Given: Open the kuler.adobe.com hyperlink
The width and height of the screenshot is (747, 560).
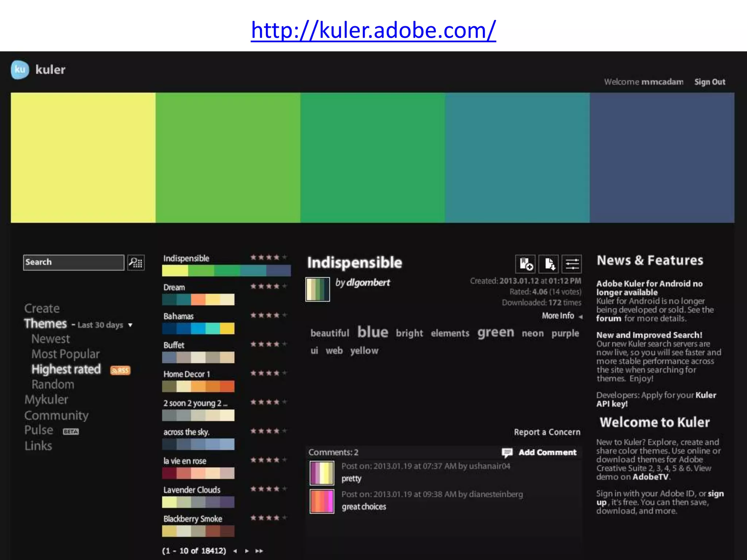Looking at the screenshot, I should coord(373,30).
